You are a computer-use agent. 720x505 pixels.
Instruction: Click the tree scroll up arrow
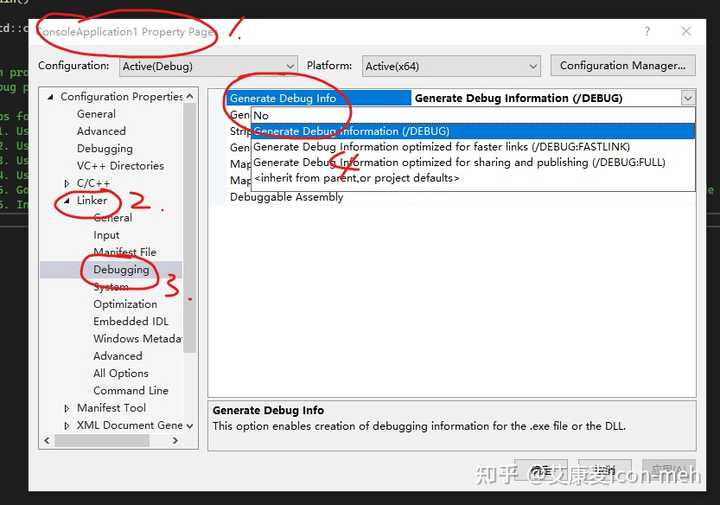(x=190, y=96)
